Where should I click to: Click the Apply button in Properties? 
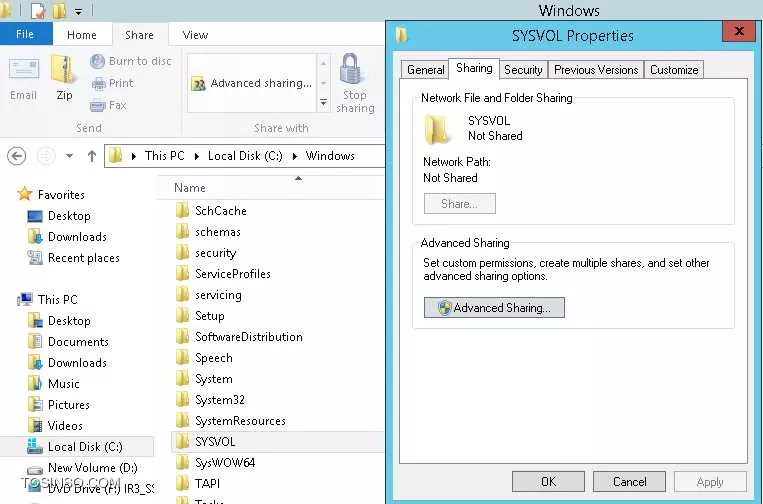point(710,481)
